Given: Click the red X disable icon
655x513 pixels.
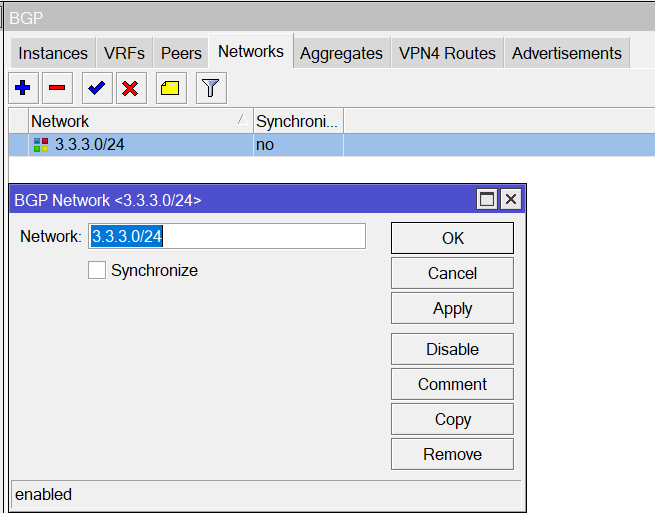Looking at the screenshot, I should [x=130, y=89].
